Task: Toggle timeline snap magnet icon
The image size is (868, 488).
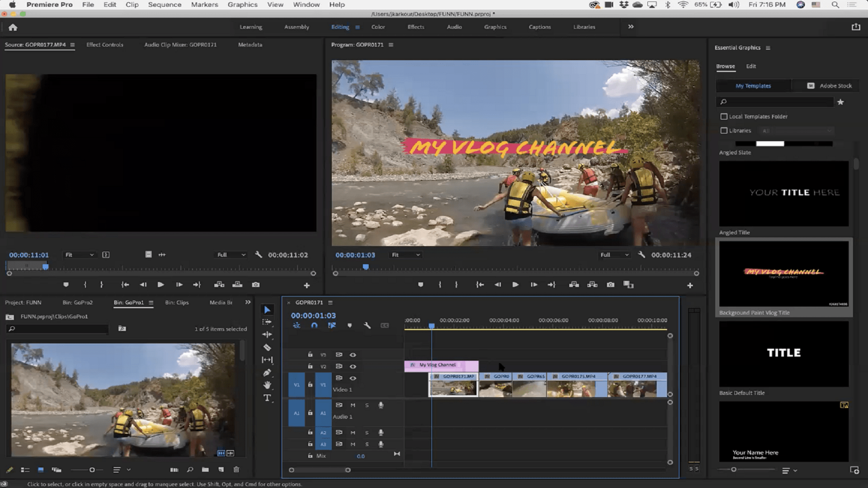Action: pyautogui.click(x=314, y=325)
